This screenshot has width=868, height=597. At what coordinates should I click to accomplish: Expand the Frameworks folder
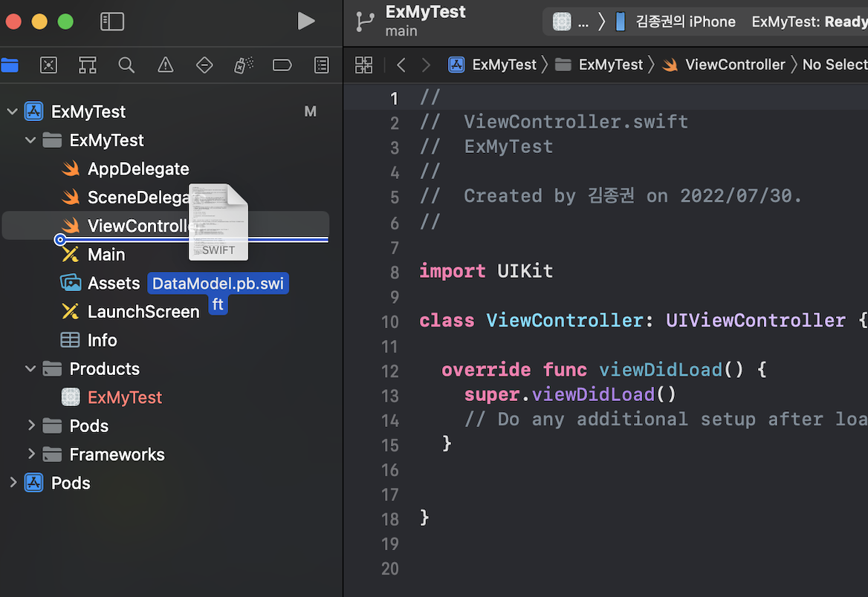coord(31,454)
